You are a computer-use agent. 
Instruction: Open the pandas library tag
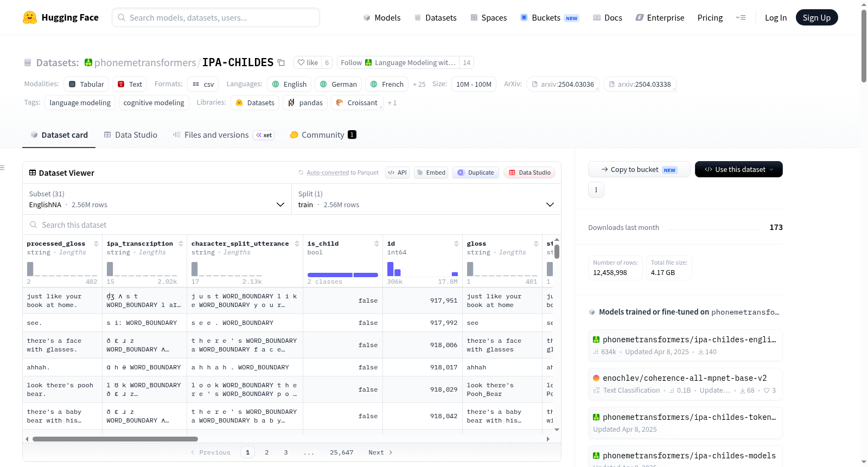[x=305, y=103]
